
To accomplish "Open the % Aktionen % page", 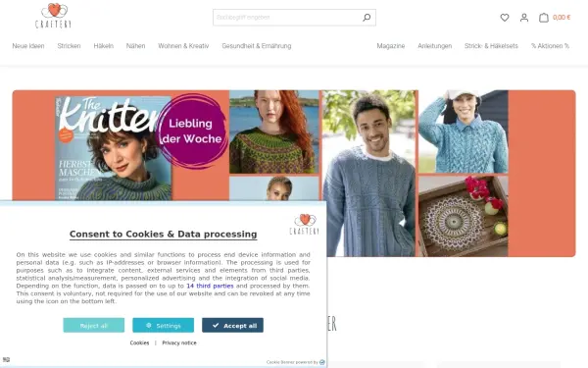I will [x=550, y=46].
